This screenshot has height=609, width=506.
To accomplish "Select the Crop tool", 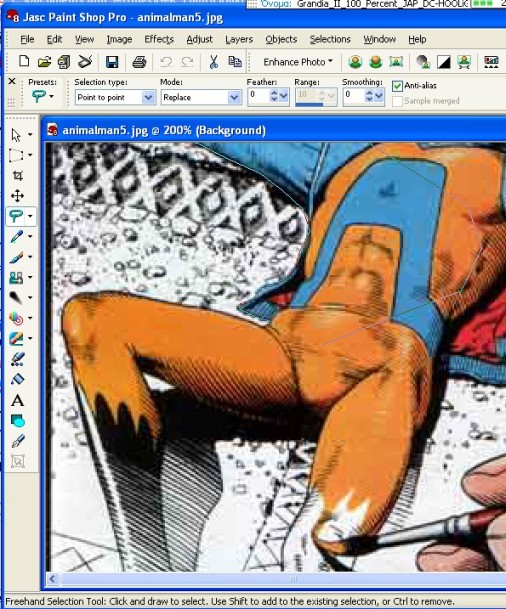I will point(17,176).
